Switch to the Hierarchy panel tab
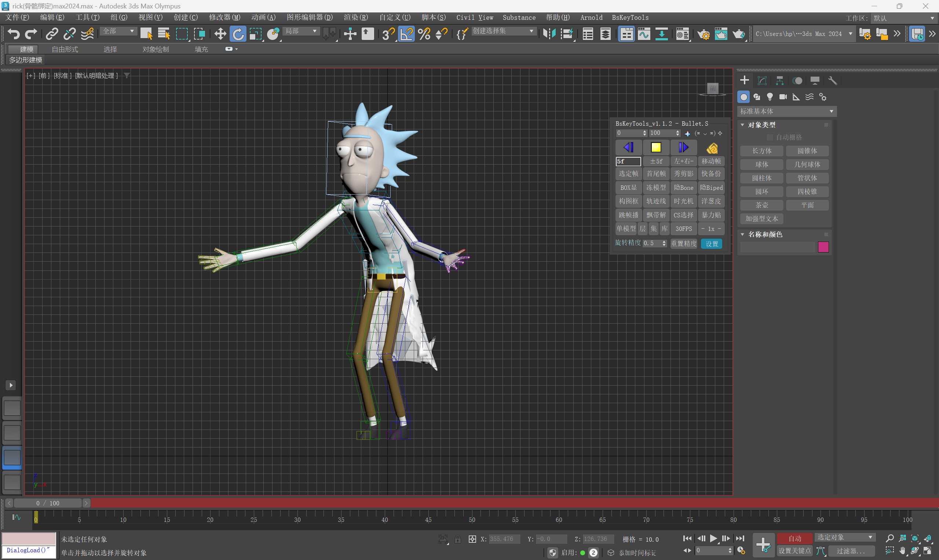 780,80
